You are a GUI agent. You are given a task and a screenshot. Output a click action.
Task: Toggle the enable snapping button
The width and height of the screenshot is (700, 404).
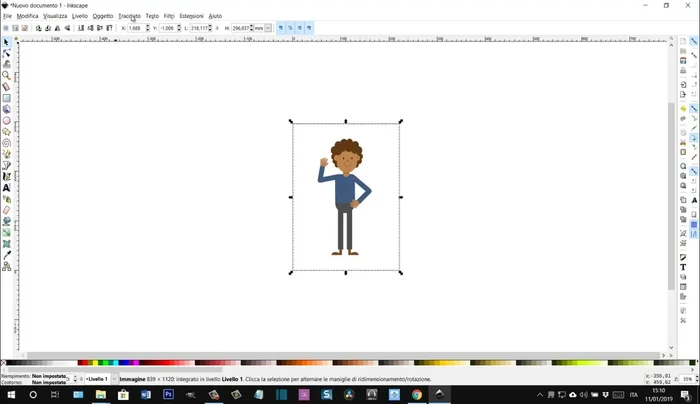694,41
